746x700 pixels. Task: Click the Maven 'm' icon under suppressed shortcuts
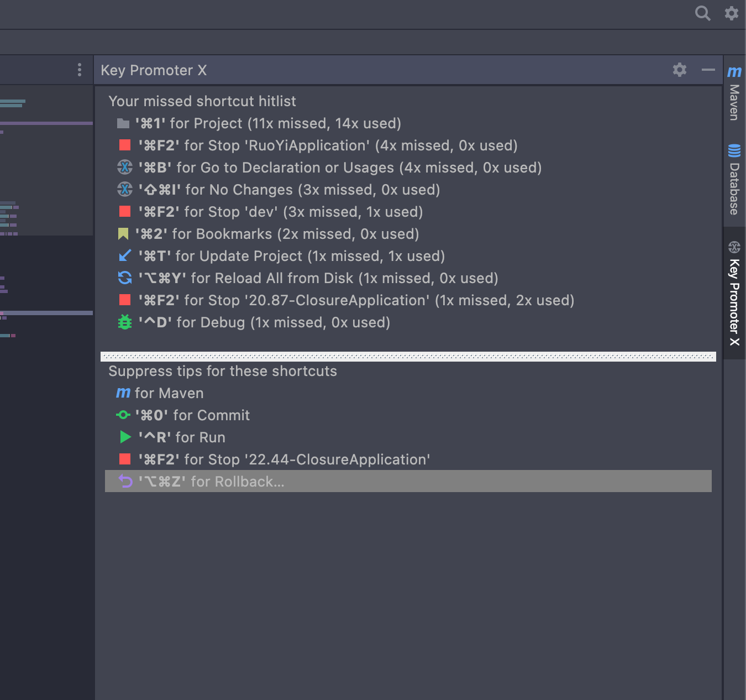point(123,393)
